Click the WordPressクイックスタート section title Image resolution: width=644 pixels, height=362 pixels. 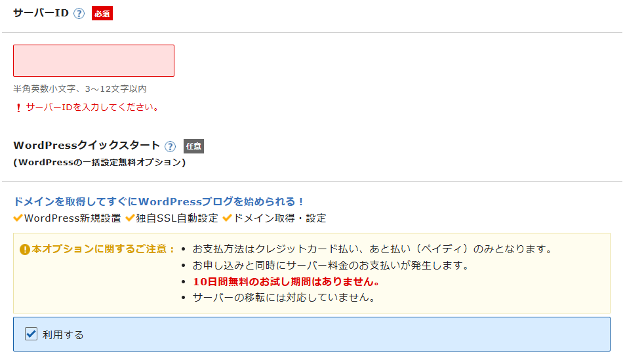point(87,146)
